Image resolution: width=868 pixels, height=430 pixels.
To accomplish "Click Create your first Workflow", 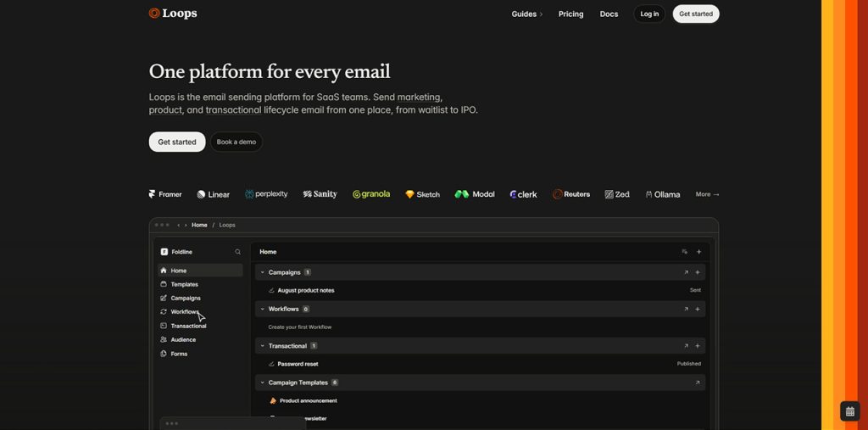I will point(300,327).
